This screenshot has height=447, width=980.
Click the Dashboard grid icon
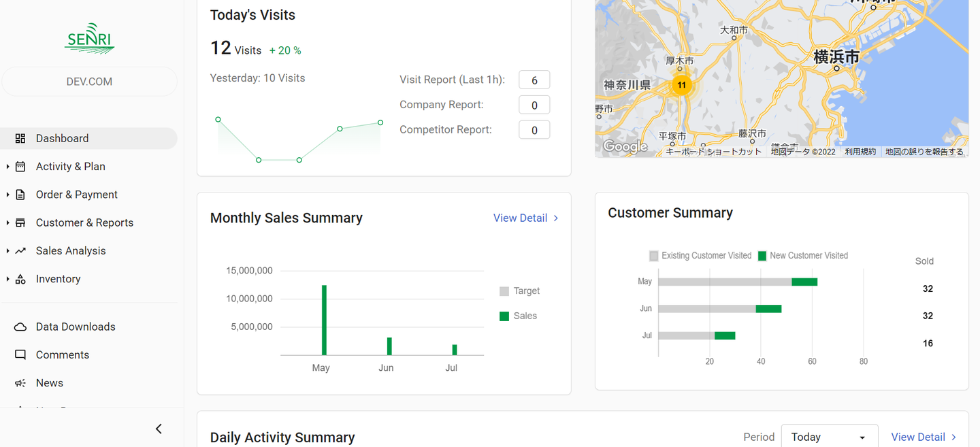[x=20, y=139]
